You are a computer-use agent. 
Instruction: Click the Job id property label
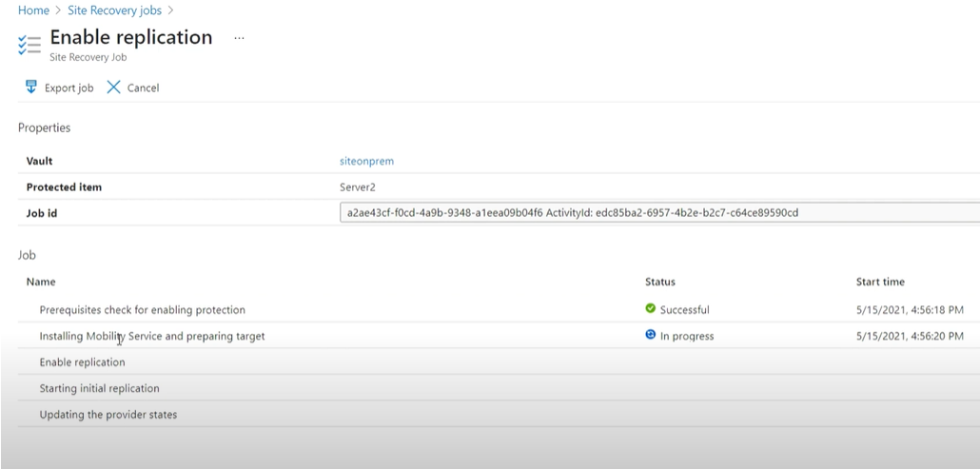point(41,214)
